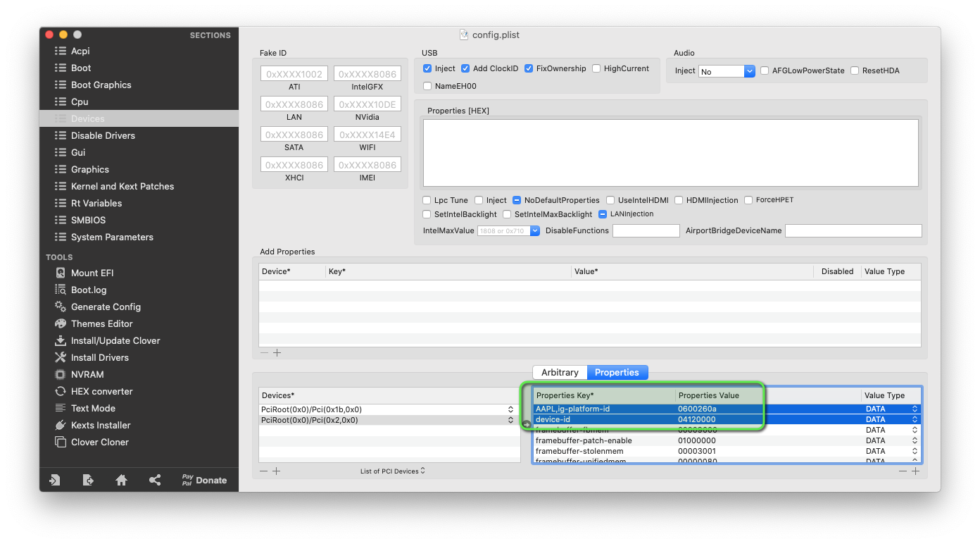This screenshot has width=980, height=544.
Task: Click the Clover Cloner copy icon
Action: tap(60, 442)
